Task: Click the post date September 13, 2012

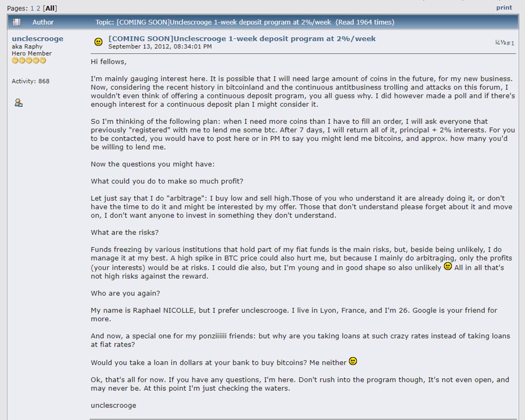Action: point(160,46)
